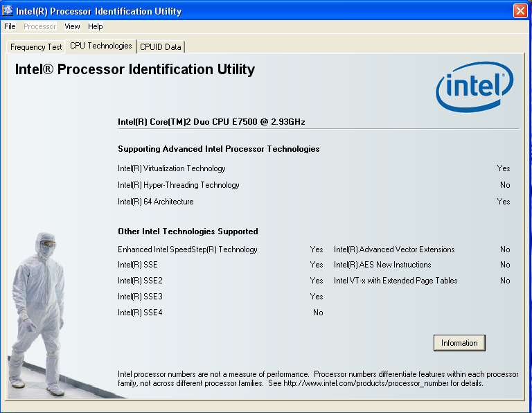Click the No value for AES New Instructions
Viewport: 532px width, 413px height.
pos(505,265)
